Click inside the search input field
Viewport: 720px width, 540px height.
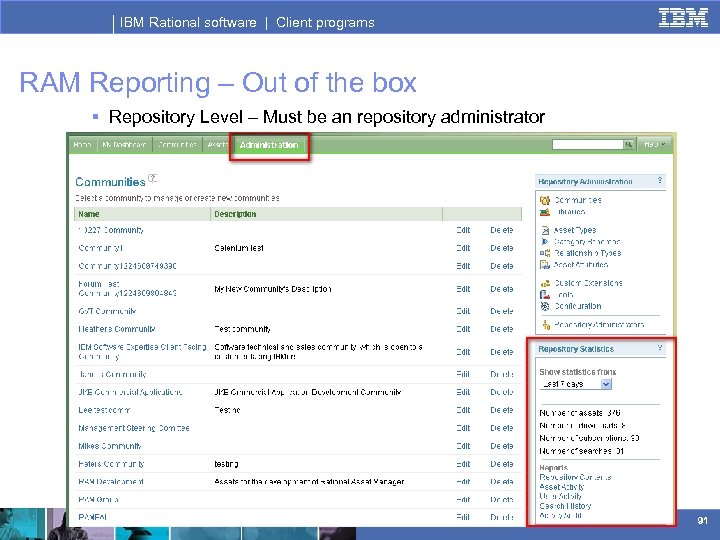point(587,145)
